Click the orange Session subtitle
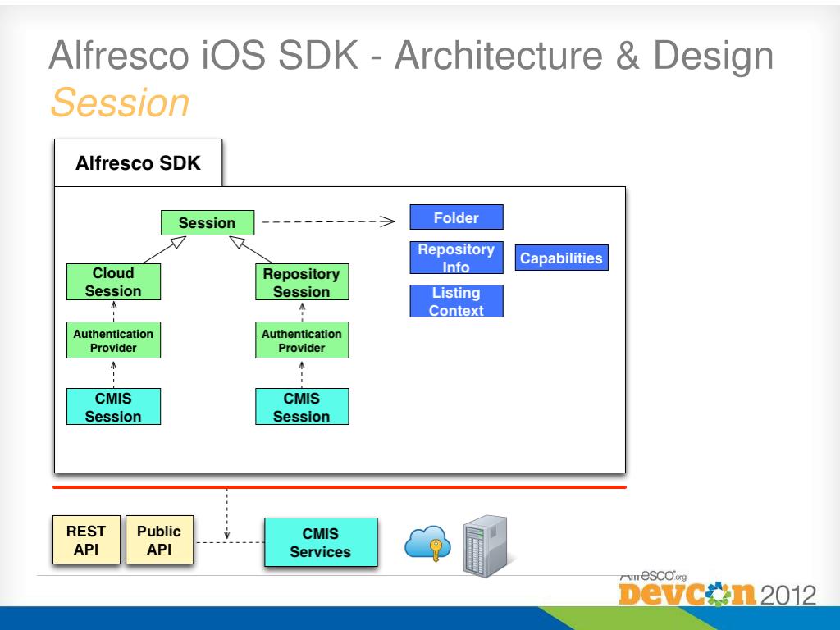 click(120, 103)
